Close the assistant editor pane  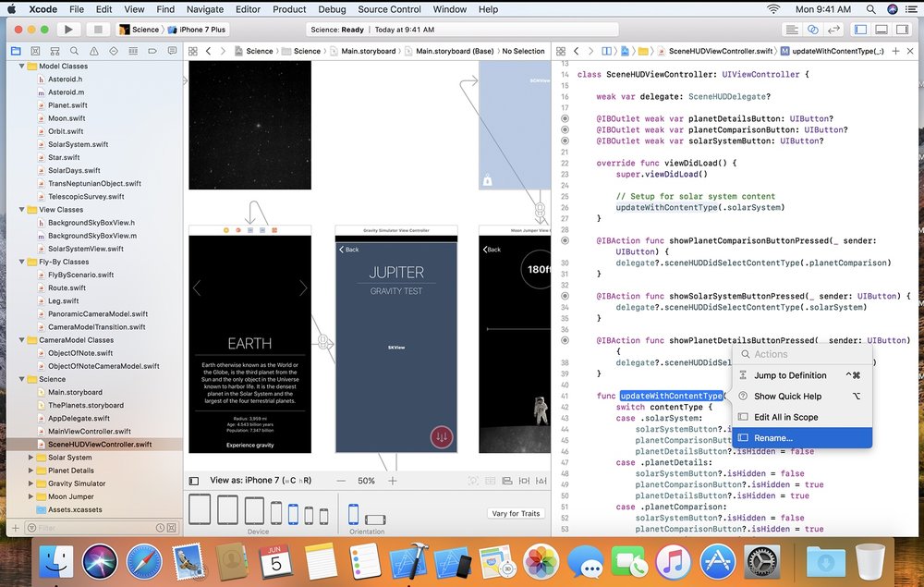[x=910, y=51]
